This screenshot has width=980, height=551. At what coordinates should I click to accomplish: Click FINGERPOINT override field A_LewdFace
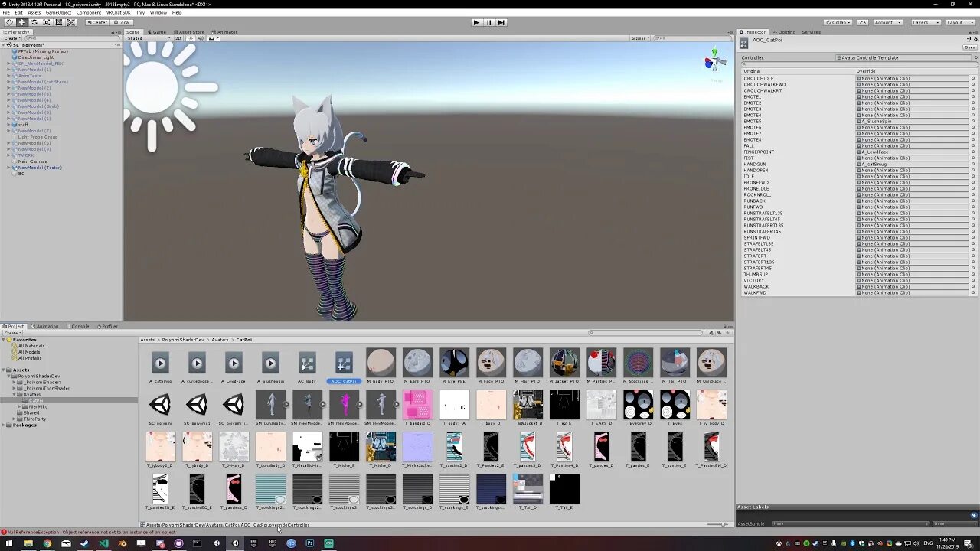point(912,152)
